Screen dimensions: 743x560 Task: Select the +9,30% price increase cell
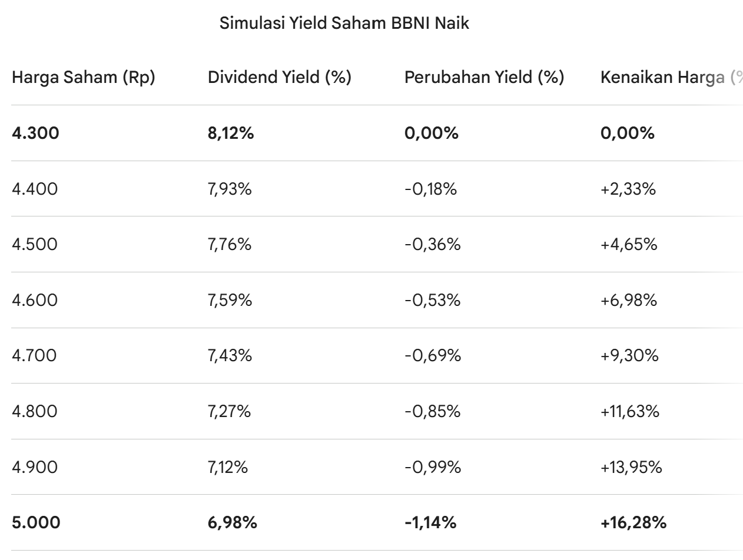pos(629,356)
